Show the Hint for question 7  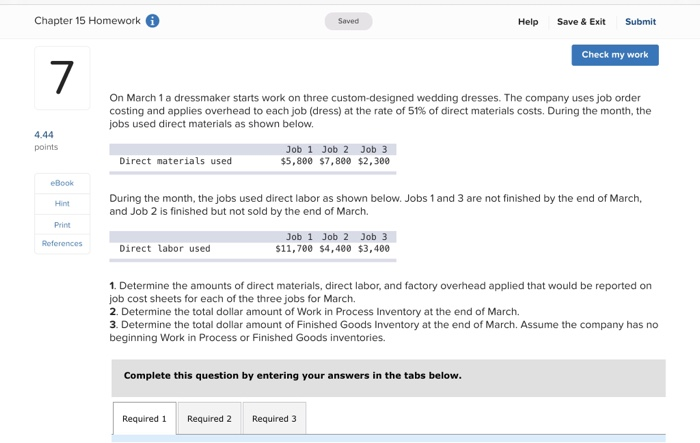(x=62, y=204)
